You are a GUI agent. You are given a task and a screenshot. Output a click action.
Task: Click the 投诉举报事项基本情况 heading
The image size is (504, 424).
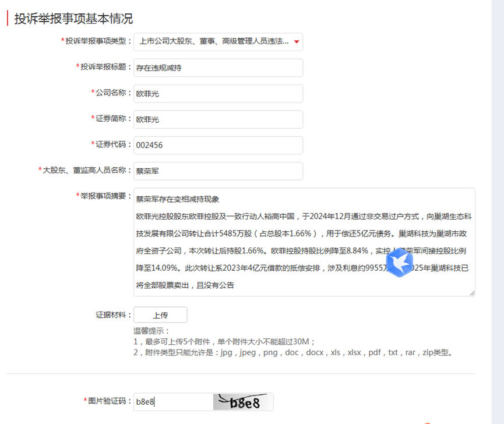point(73,19)
